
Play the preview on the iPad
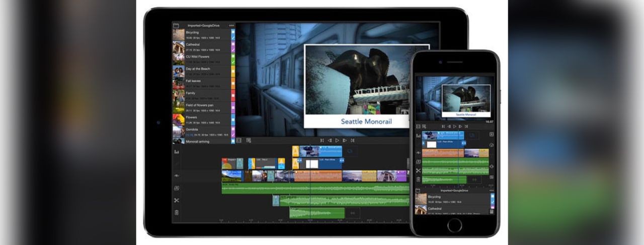[337, 140]
